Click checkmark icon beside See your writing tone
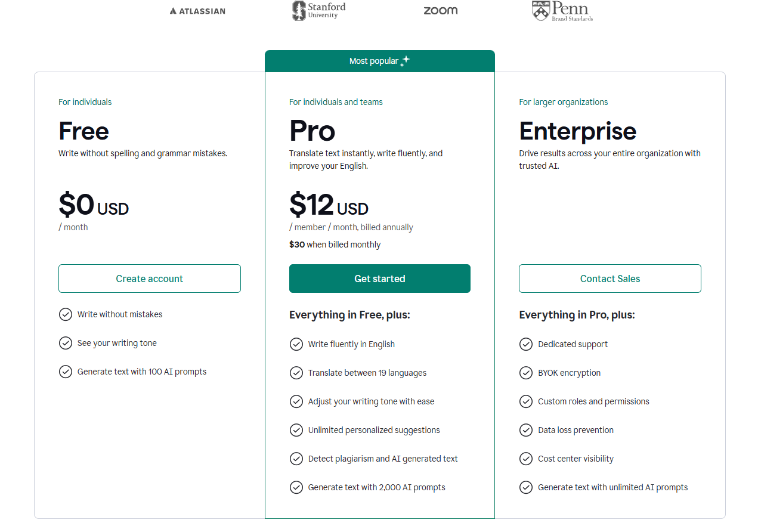 tap(66, 343)
